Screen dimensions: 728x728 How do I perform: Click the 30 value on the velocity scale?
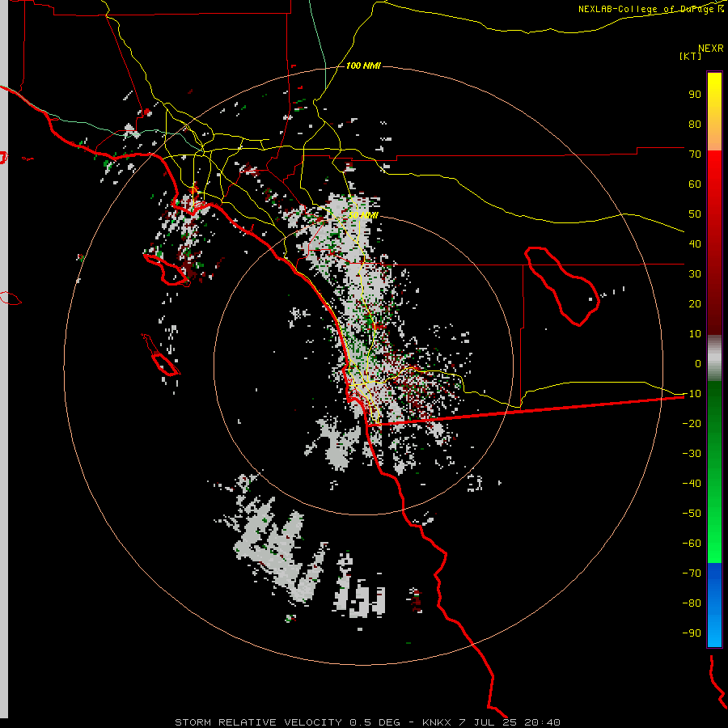695,274
